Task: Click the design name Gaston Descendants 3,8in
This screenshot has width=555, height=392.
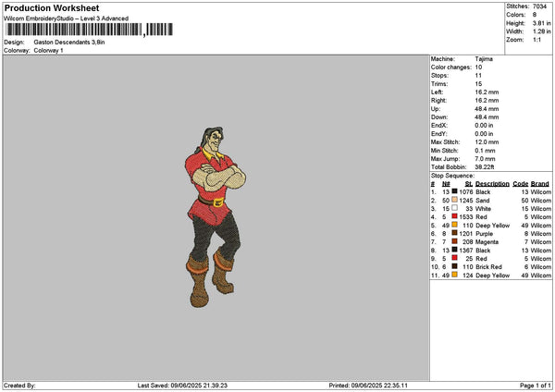Action: click(69, 43)
